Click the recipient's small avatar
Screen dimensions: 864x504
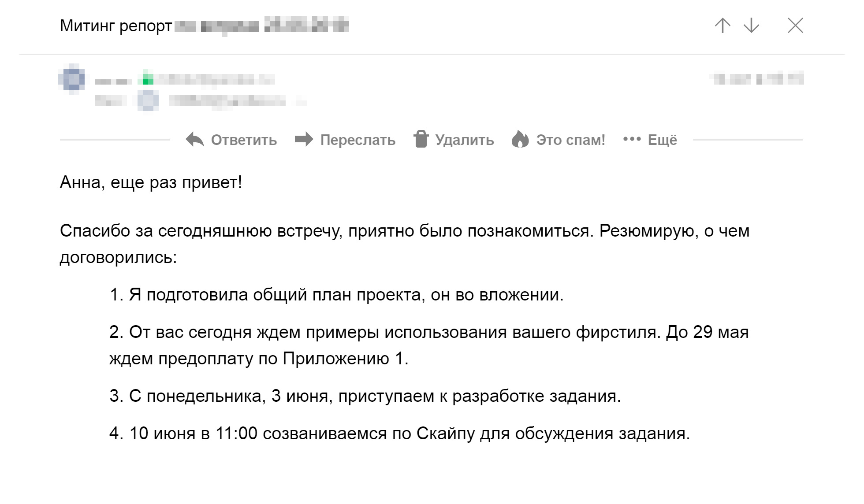[148, 101]
